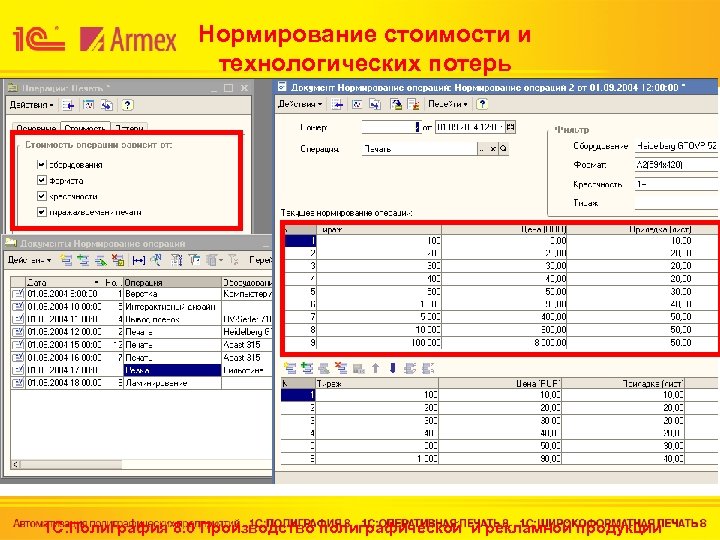
Task: Click the find-in-list icon in the Документ Нормирование операций toolbar
Action: point(338,104)
